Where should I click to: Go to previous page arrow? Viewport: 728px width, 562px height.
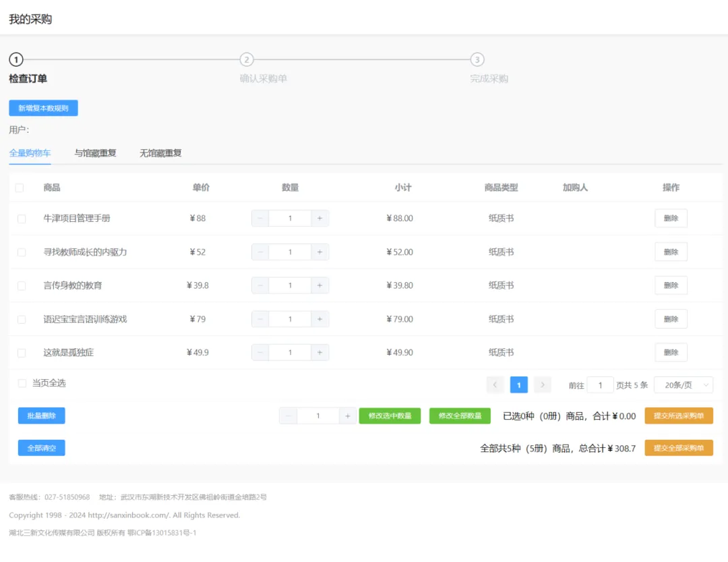click(x=495, y=385)
